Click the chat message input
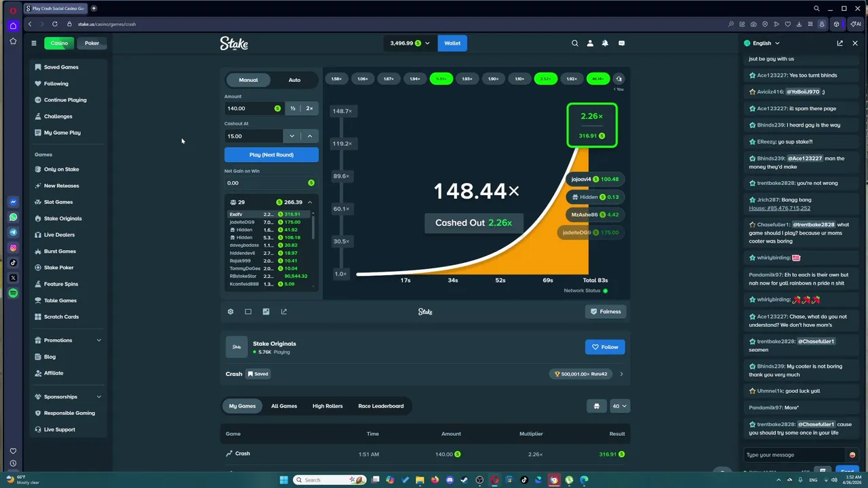 click(795, 455)
